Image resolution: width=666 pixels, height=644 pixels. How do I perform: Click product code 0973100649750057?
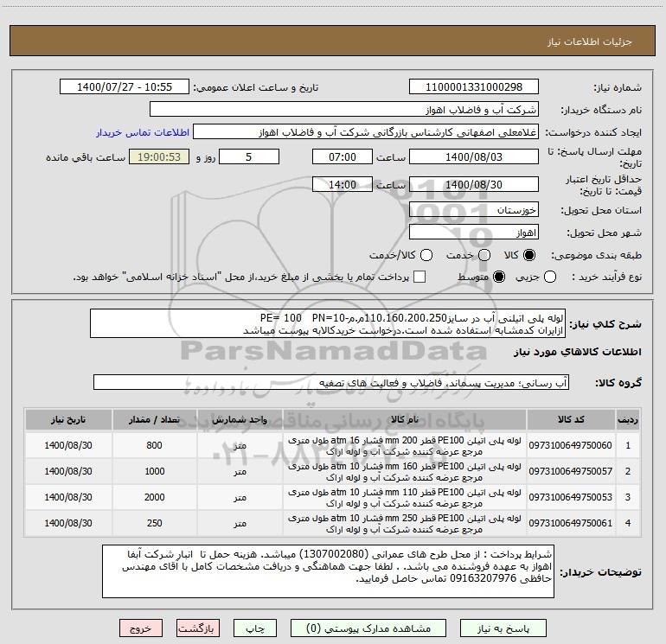click(571, 471)
